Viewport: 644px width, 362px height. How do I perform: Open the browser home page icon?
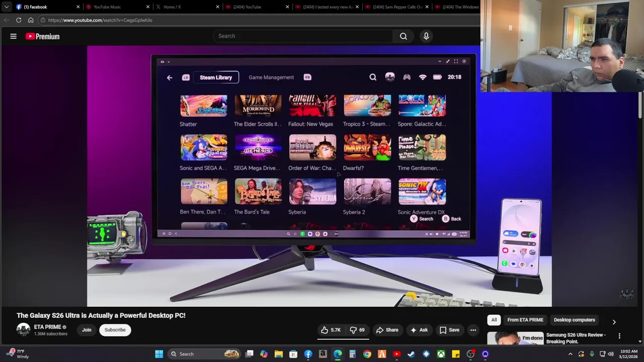[x=31, y=20]
